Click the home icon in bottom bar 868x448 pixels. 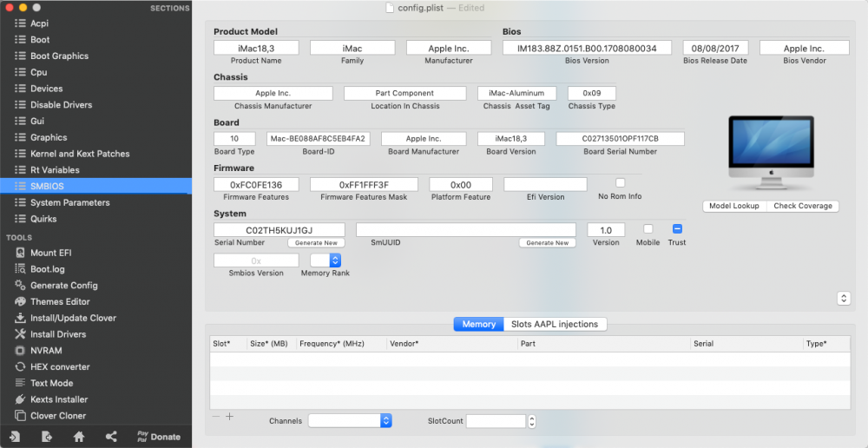[x=79, y=437]
